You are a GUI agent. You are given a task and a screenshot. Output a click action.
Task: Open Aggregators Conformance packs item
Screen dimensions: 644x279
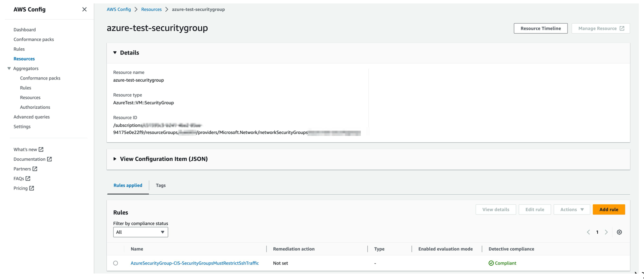[x=40, y=78]
